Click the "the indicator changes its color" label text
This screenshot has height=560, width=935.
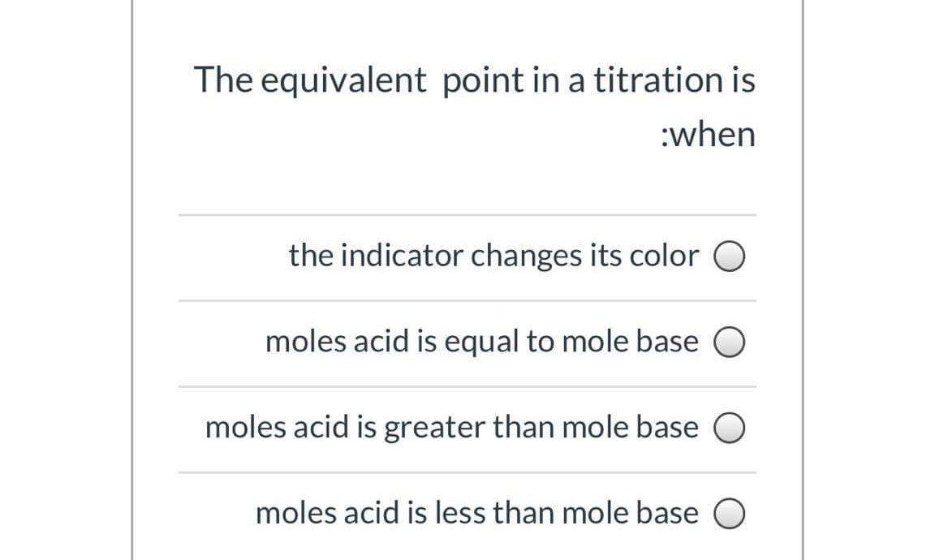493,256
